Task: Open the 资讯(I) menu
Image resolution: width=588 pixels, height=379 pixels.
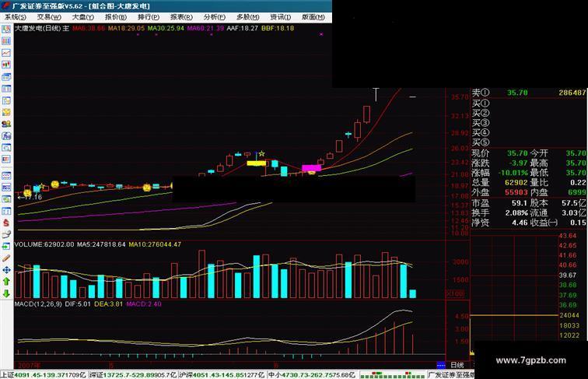Action: pyautogui.click(x=280, y=17)
